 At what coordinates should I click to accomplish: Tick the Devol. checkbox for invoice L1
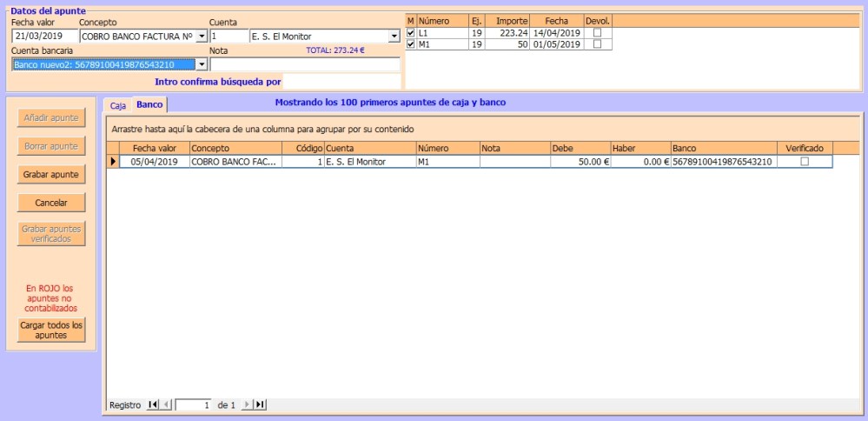click(597, 33)
